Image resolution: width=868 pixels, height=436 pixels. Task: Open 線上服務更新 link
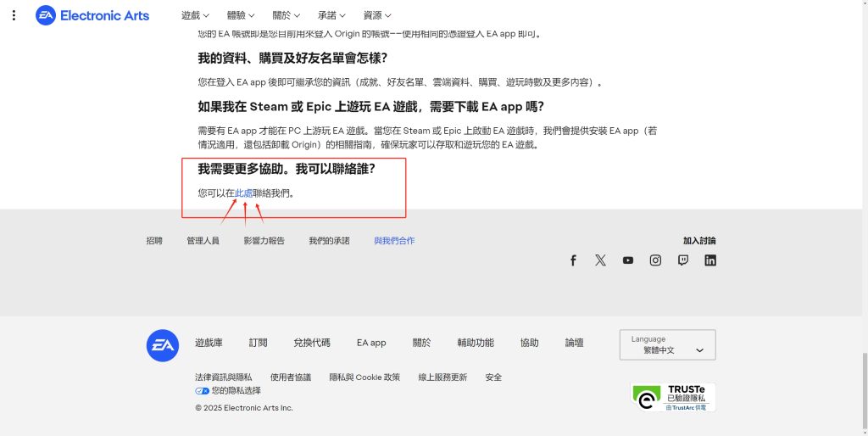[442, 377]
